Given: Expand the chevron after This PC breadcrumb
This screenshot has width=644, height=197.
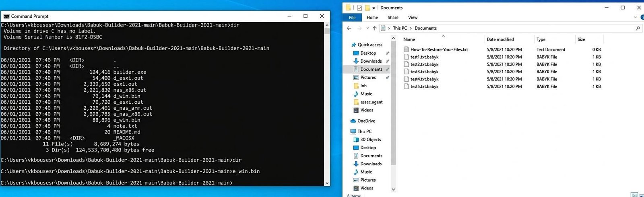Looking at the screenshot, I should pos(411,28).
